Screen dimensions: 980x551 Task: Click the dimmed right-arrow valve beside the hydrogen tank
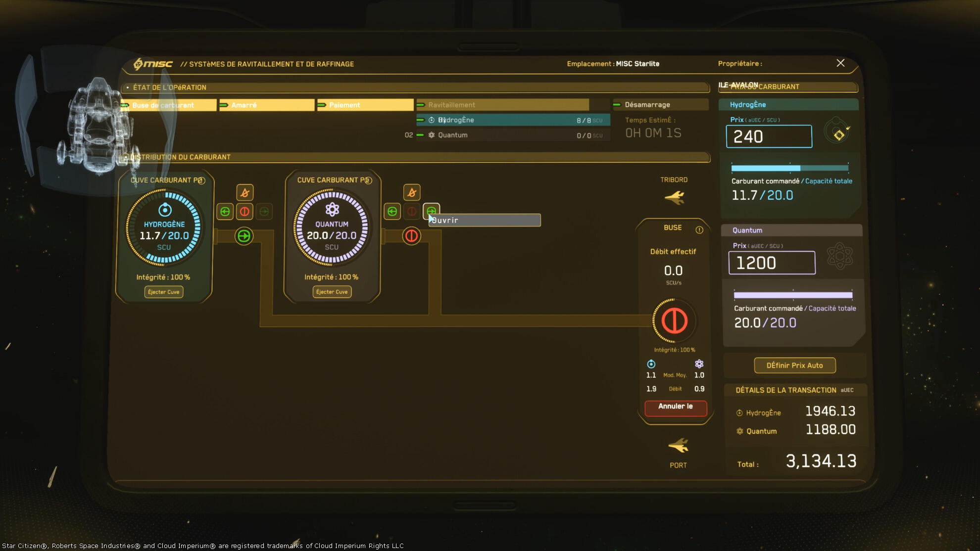[x=264, y=212]
